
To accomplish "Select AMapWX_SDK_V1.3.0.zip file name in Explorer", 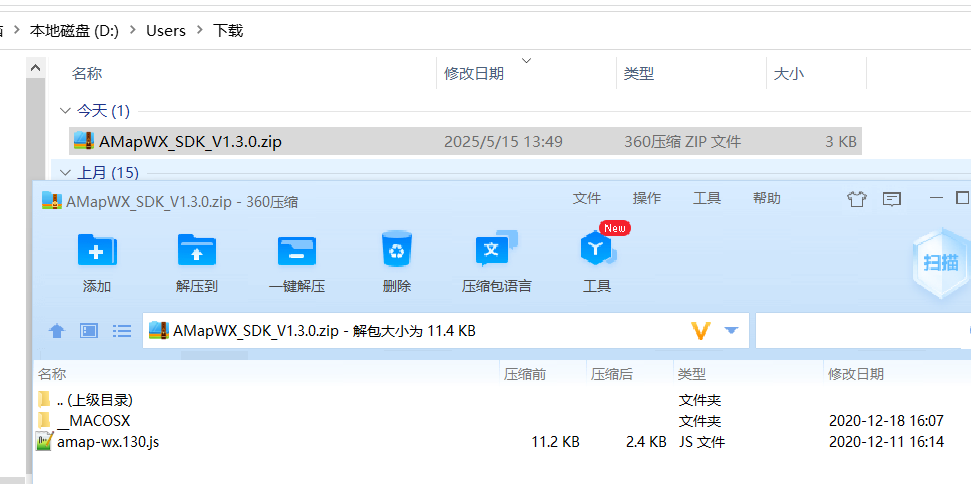I will click(x=190, y=142).
